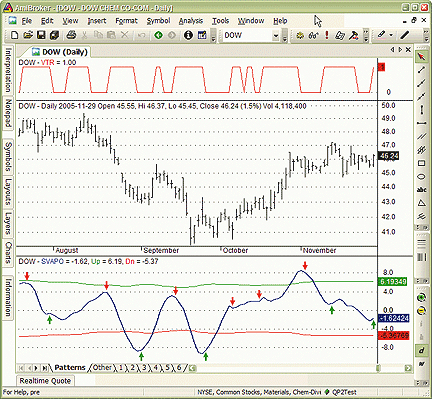The width and height of the screenshot is (432, 399).
Task: Select the ellipse drawing tool
Action: point(421,177)
